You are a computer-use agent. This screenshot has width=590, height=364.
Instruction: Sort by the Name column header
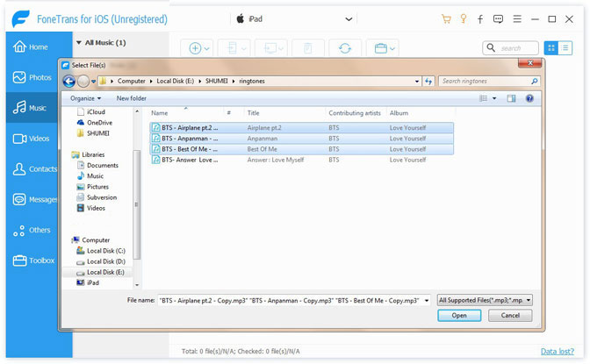160,113
